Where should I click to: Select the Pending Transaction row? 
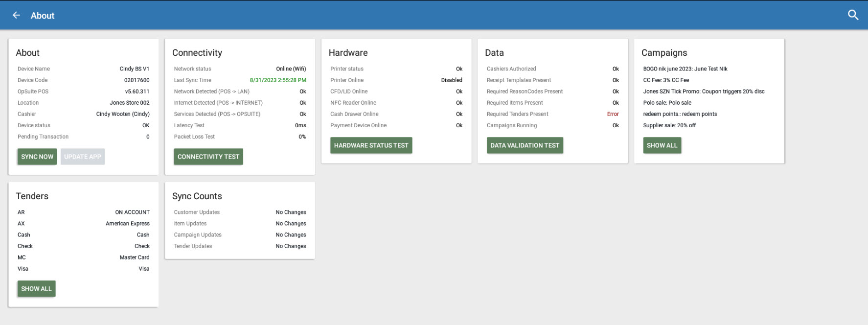click(x=83, y=137)
